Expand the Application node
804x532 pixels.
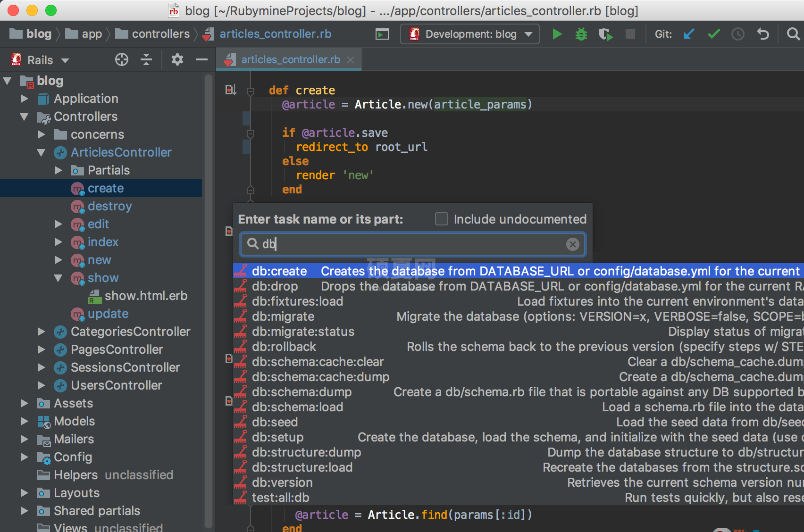coord(25,99)
